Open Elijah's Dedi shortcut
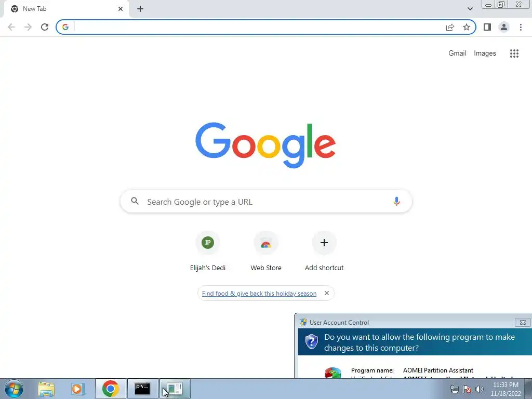 coord(208,251)
